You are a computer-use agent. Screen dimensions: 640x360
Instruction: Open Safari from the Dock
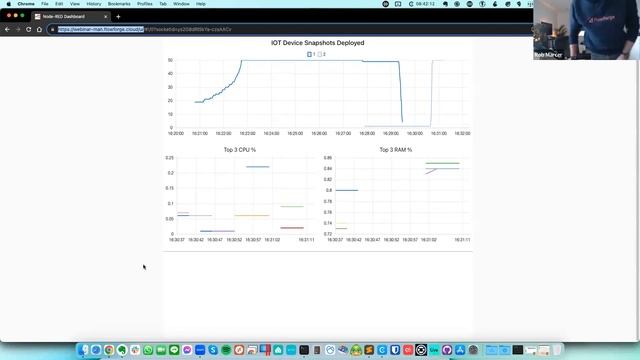click(96, 350)
